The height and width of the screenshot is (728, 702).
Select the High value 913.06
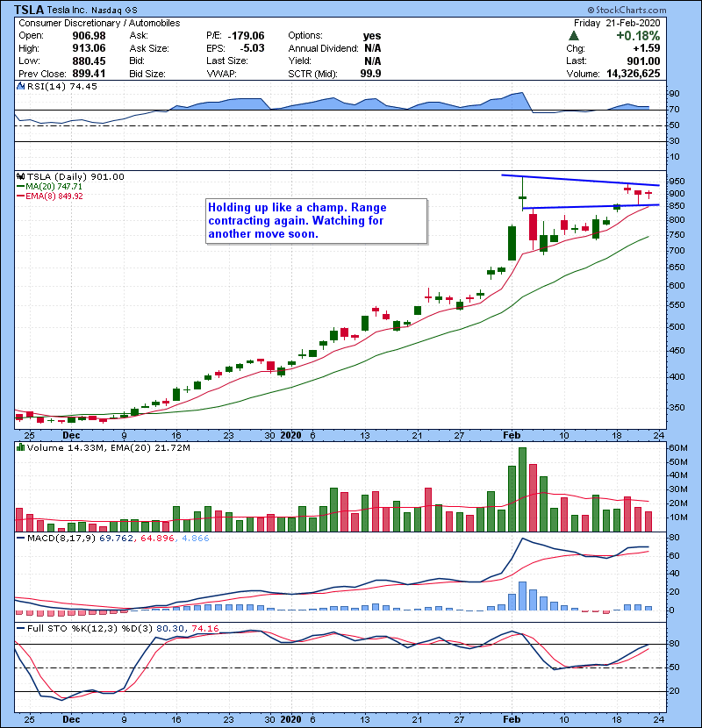coord(89,48)
